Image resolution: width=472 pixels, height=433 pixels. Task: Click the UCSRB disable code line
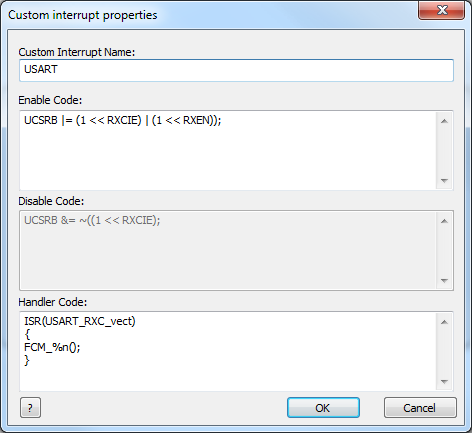click(x=92, y=220)
